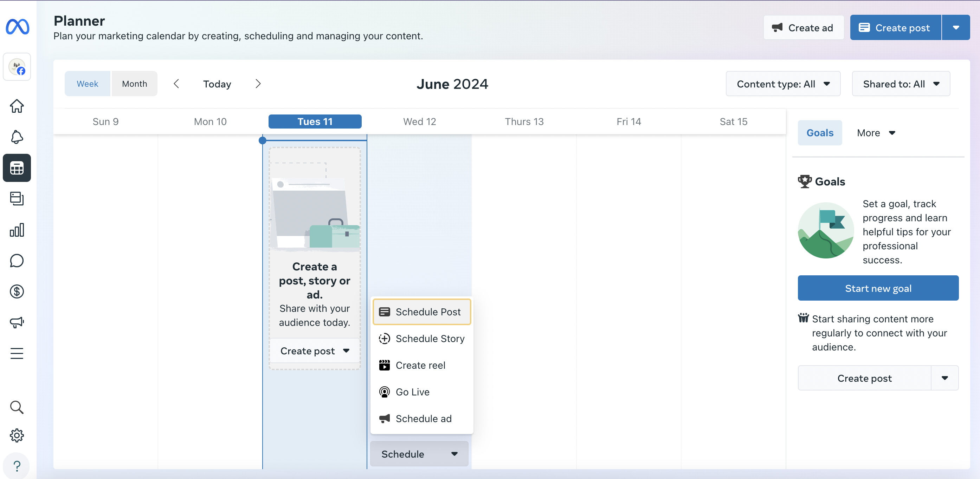Image resolution: width=980 pixels, height=479 pixels.
Task: Click the Create ad button
Action: click(804, 27)
